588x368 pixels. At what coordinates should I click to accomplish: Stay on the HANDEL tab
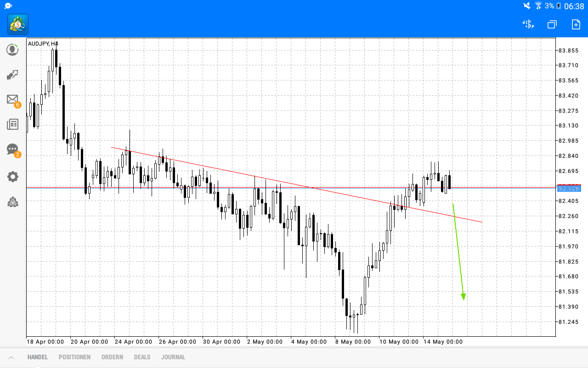point(37,357)
